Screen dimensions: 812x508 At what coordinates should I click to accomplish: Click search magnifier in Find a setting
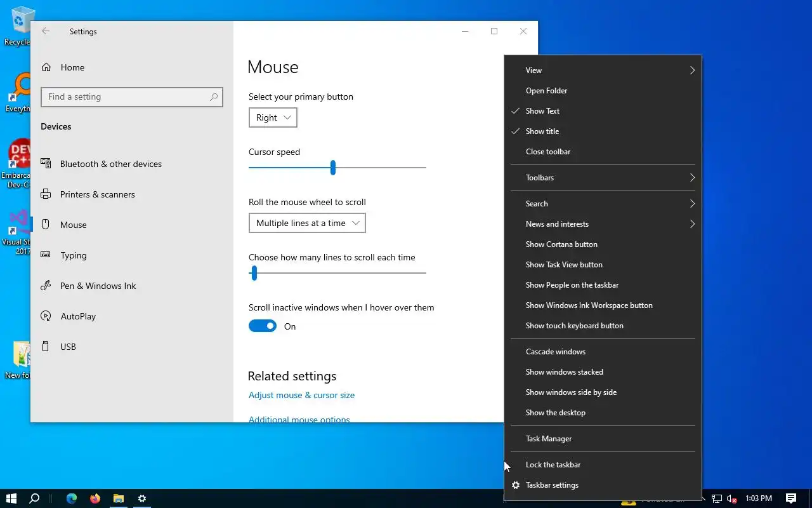(214, 97)
